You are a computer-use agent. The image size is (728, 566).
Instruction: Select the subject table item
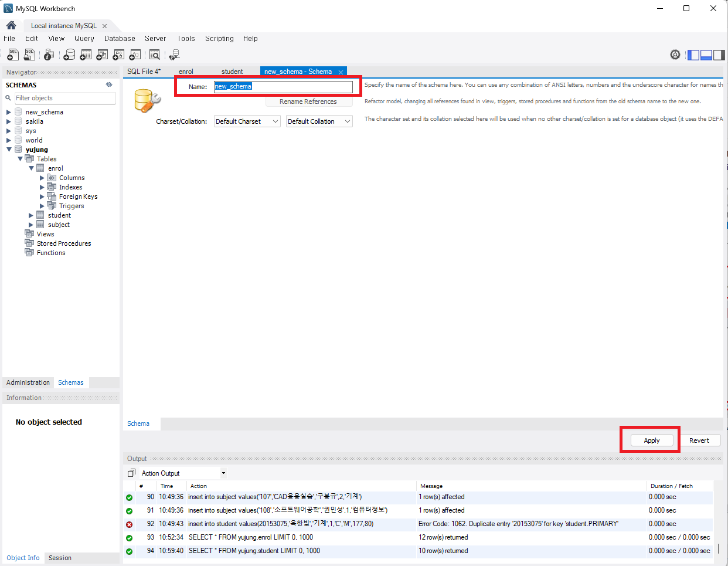(59, 225)
